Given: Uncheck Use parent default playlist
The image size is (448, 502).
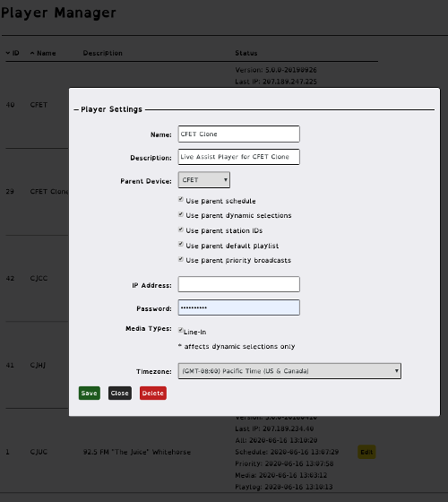Looking at the screenshot, I should [181, 244].
